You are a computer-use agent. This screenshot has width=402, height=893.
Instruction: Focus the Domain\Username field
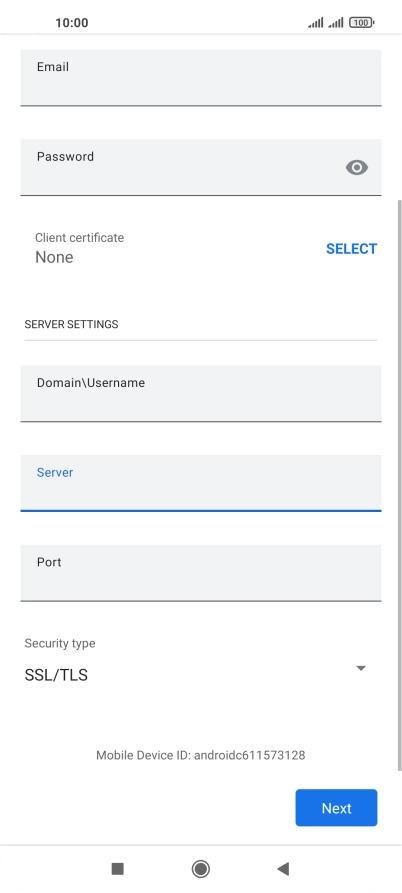pos(200,394)
